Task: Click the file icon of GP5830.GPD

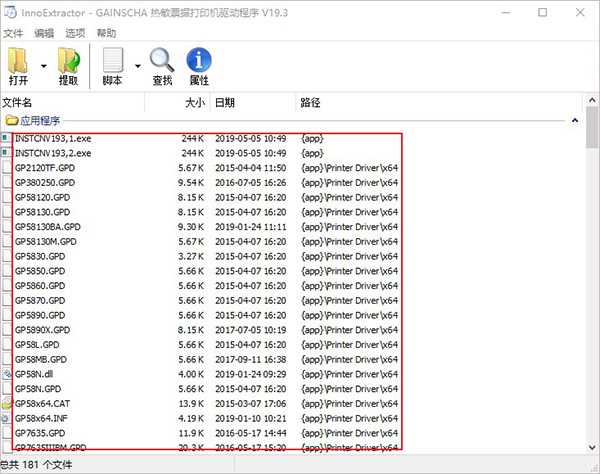Action: pyautogui.click(x=7, y=256)
